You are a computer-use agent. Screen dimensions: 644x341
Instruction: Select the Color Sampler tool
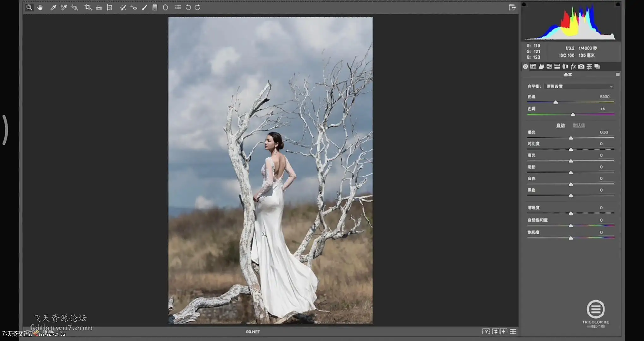[64, 8]
